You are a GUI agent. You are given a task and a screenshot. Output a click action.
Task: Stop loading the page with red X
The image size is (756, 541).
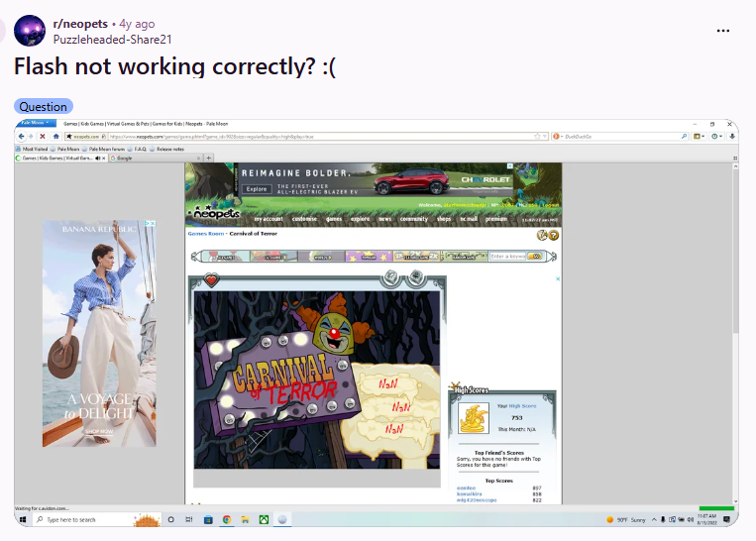pyautogui.click(x=43, y=137)
